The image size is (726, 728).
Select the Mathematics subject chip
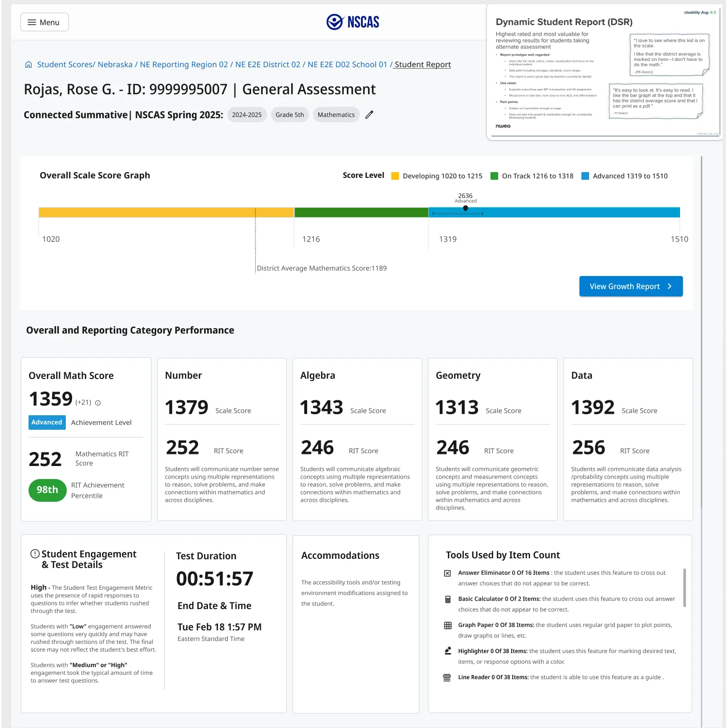(x=336, y=115)
